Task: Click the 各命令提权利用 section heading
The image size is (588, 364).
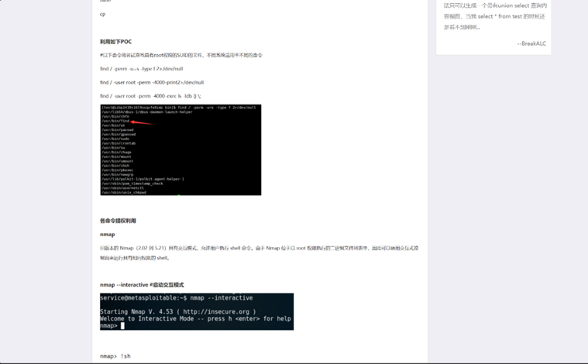Action: [x=118, y=221]
